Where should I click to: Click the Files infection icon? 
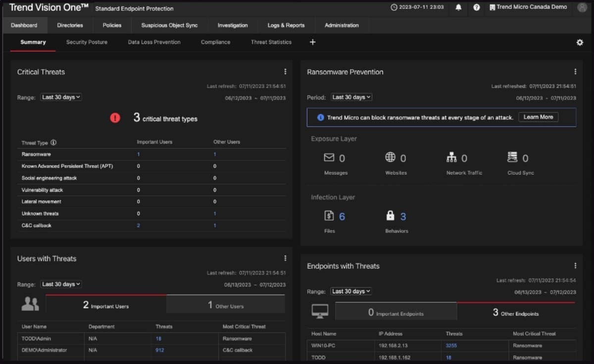(329, 216)
